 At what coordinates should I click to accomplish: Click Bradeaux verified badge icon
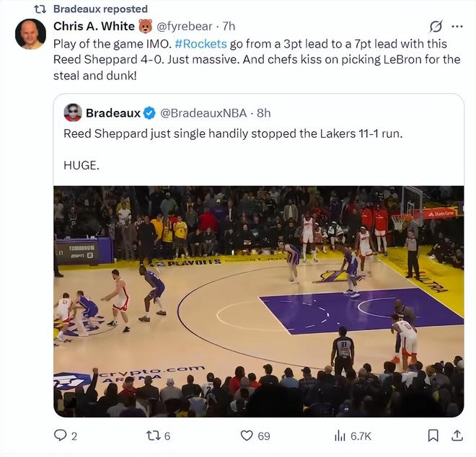tap(149, 112)
